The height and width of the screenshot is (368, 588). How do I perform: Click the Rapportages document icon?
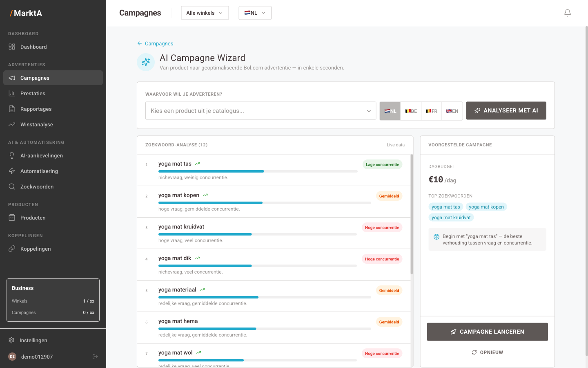tap(12, 109)
